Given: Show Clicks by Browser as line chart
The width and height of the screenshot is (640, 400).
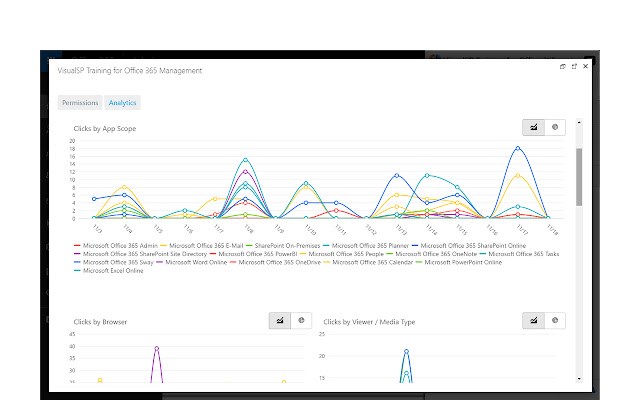Looking at the screenshot, I should [x=280, y=320].
